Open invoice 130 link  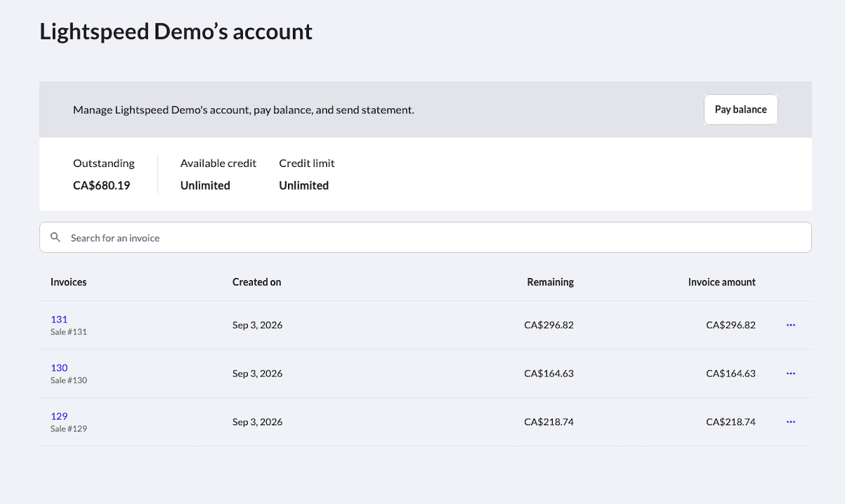[x=59, y=367]
